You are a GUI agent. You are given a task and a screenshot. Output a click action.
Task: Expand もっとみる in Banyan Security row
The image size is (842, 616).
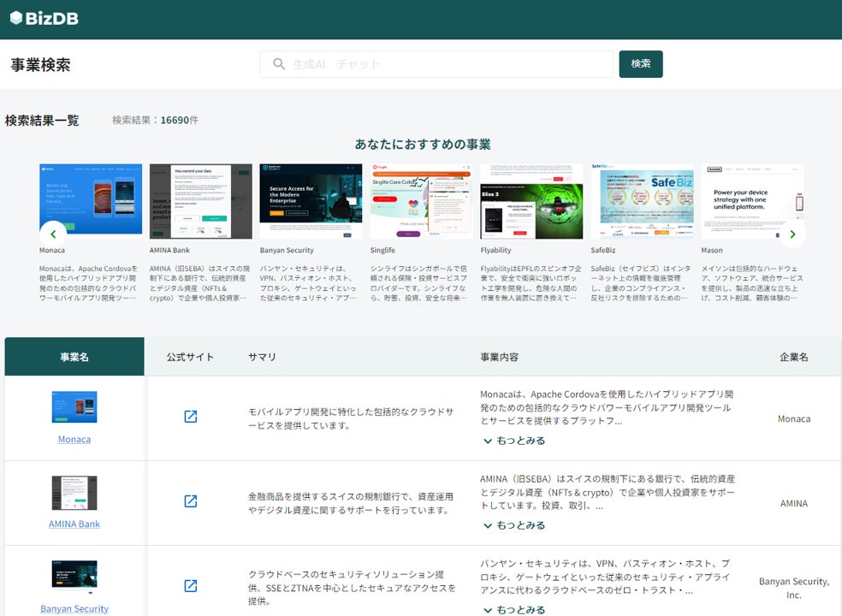coord(514,609)
